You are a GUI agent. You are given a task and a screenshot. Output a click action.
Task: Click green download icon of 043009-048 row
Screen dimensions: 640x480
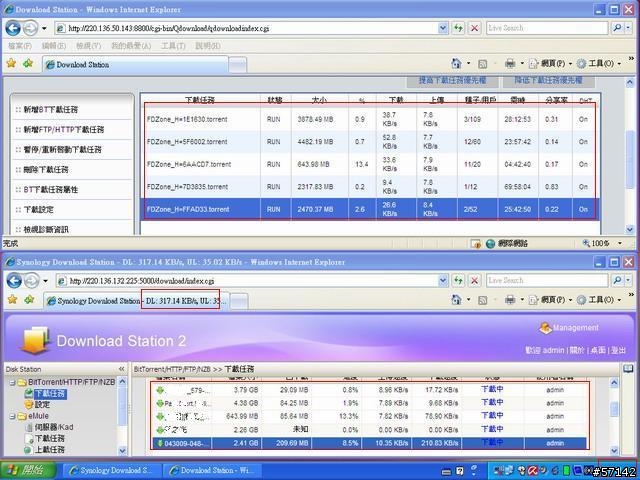click(x=160, y=443)
